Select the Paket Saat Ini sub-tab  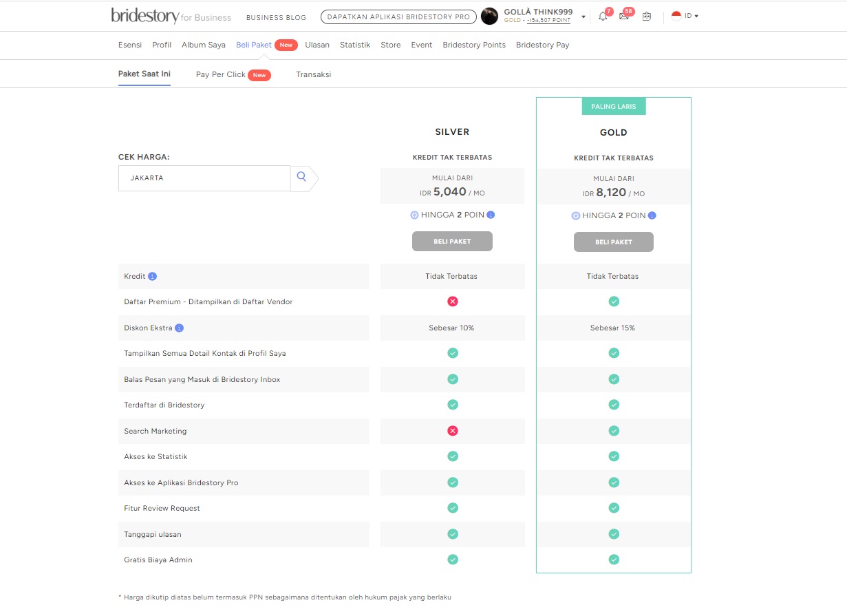click(x=144, y=74)
